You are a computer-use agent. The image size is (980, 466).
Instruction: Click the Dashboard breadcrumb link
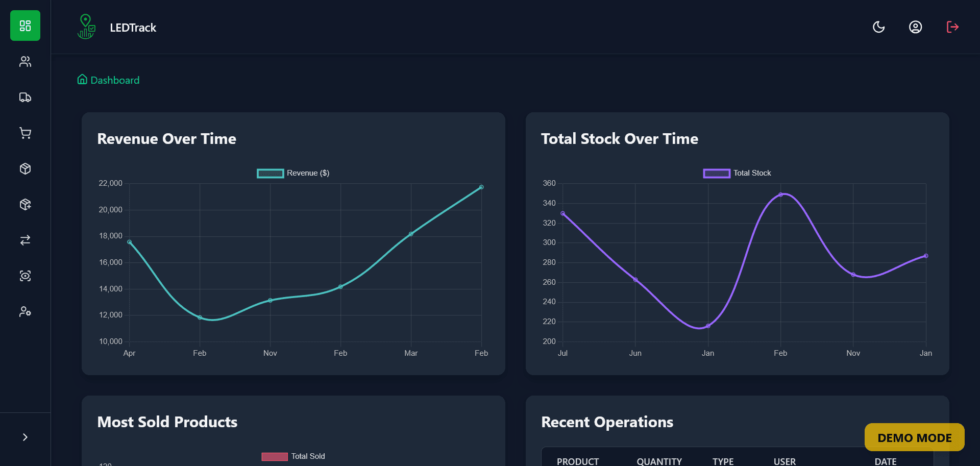coord(108,80)
